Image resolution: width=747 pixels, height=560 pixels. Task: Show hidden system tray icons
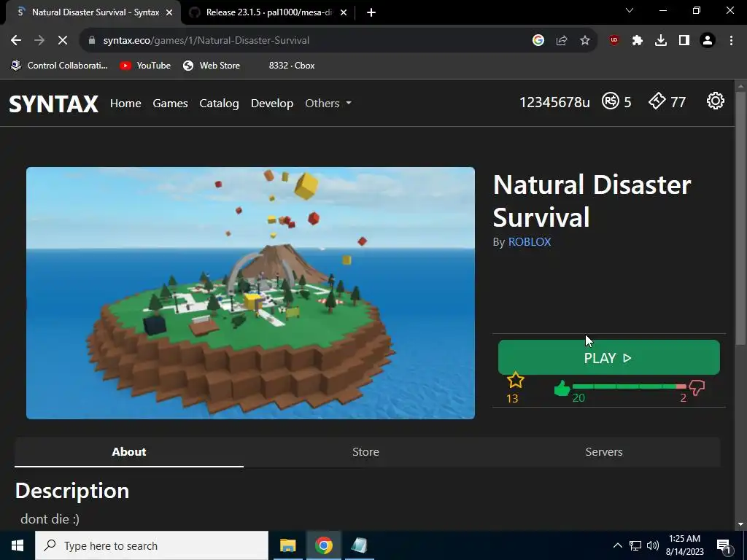617,545
